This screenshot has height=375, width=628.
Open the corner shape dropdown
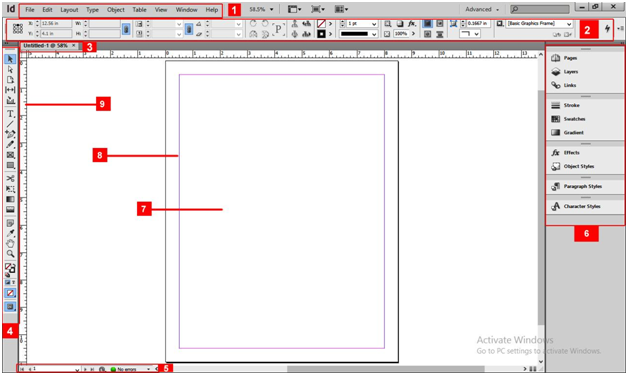(x=476, y=34)
